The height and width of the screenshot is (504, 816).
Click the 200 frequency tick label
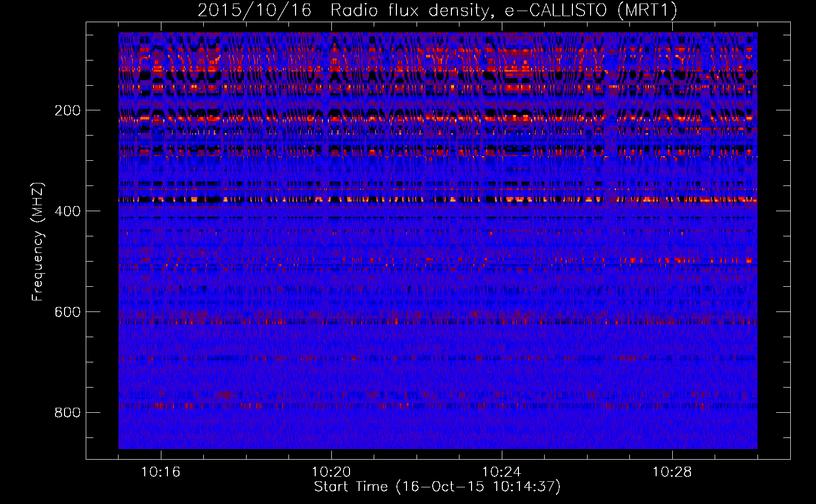pyautogui.click(x=68, y=110)
